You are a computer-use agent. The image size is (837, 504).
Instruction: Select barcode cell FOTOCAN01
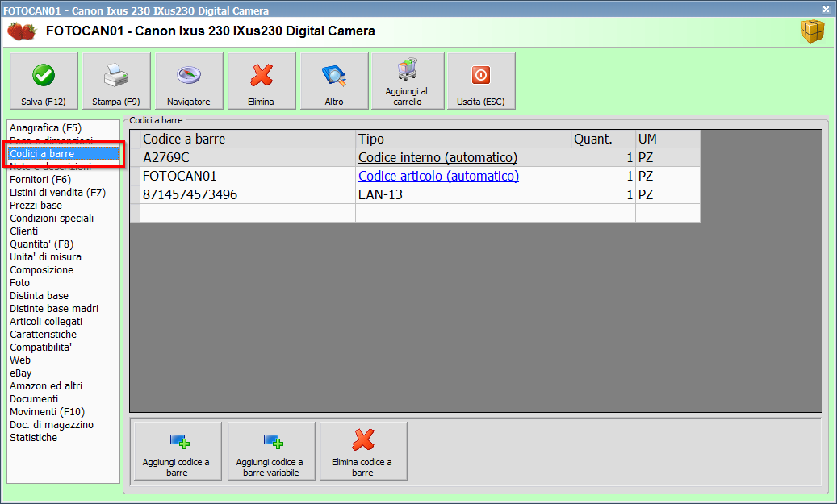pyautogui.click(x=248, y=176)
